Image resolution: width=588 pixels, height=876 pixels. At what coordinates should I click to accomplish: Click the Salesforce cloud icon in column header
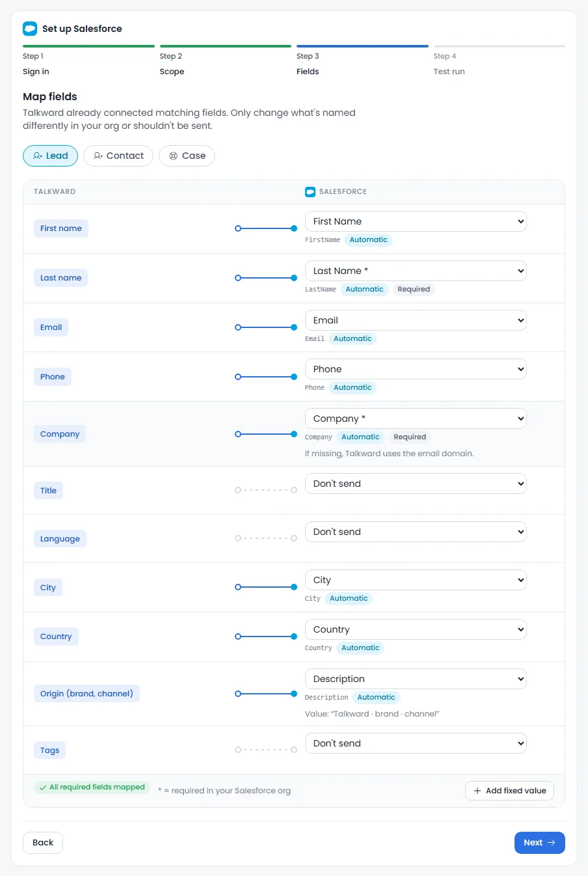pos(310,192)
